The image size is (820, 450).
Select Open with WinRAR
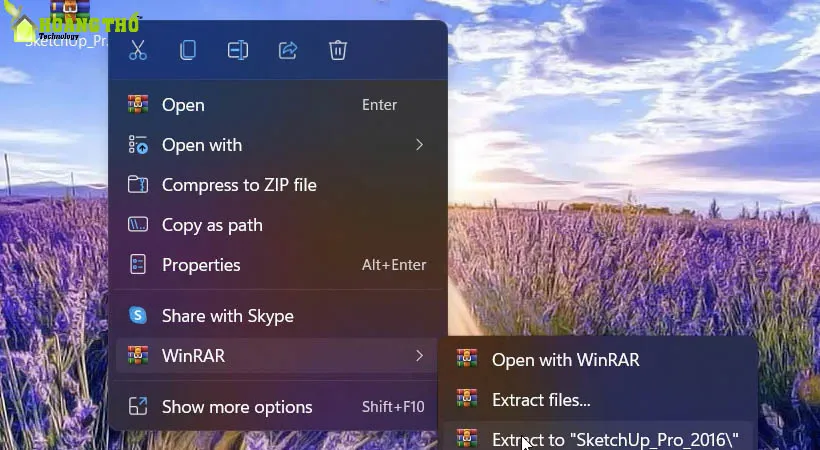[x=565, y=360]
